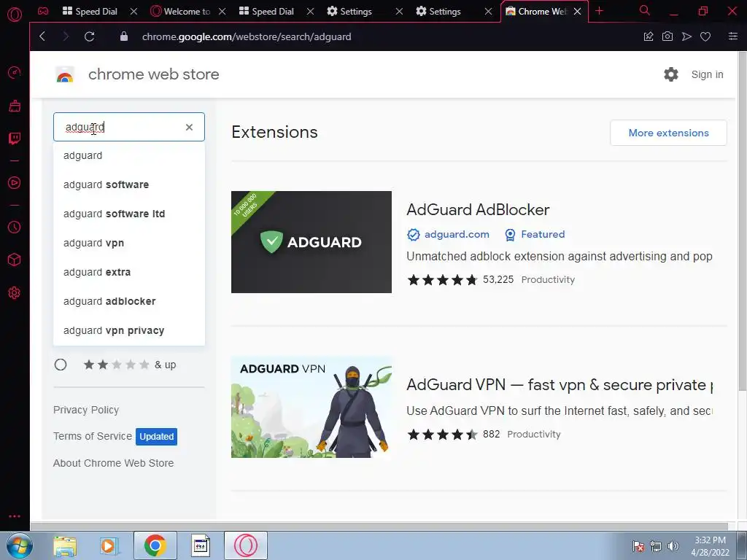
Task: Open the Opera menu logo button
Action: coord(15,15)
